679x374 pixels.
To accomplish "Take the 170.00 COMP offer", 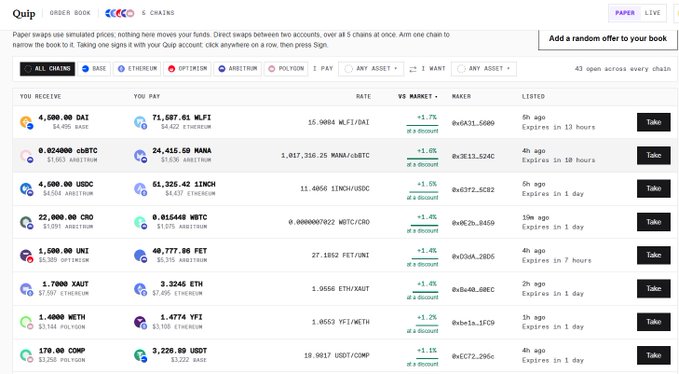I will pos(653,355).
